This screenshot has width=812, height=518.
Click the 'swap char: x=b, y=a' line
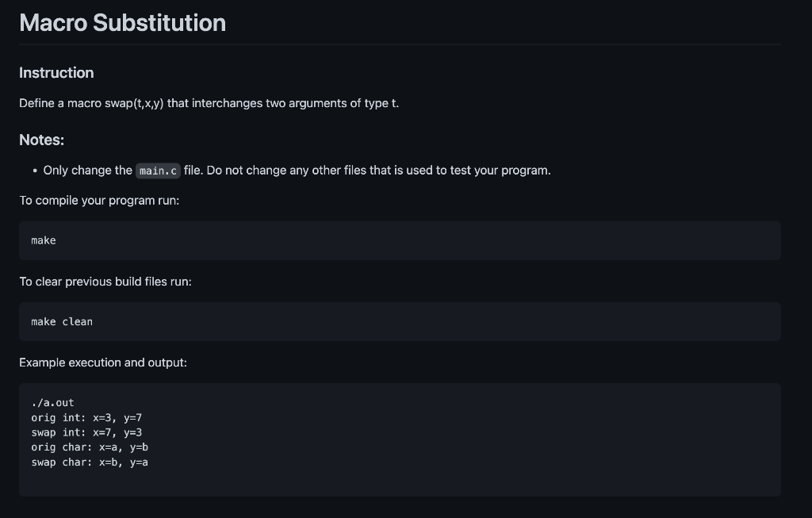pyautogui.click(x=90, y=462)
